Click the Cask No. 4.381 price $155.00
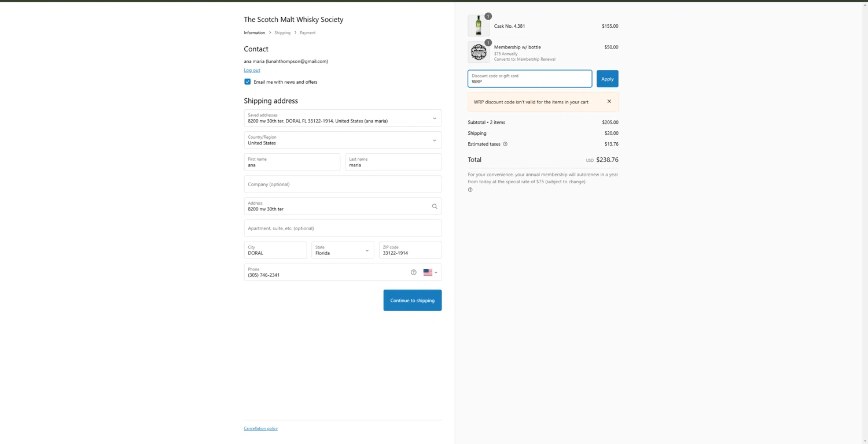Viewport: 868px width, 444px height. pyautogui.click(x=610, y=26)
